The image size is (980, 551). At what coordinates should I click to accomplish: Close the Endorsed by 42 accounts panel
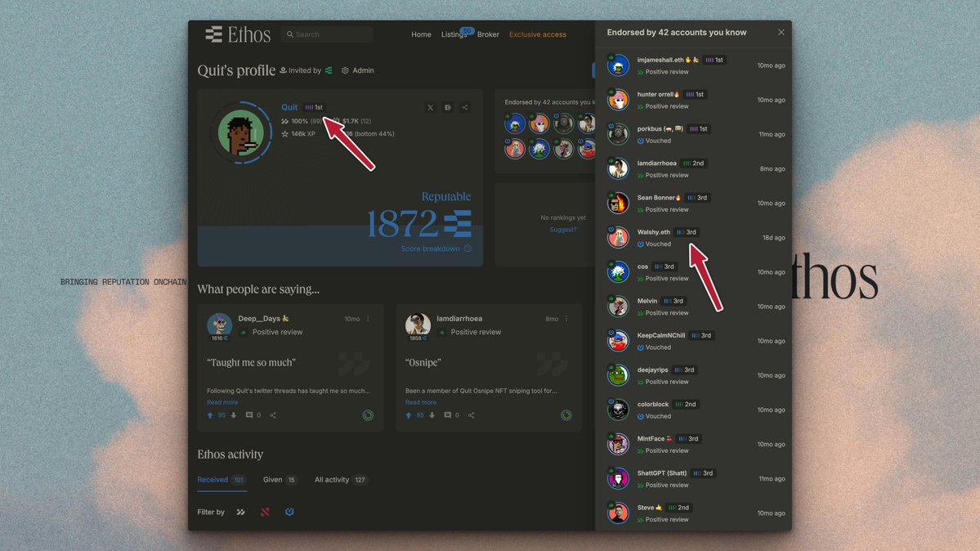point(781,33)
